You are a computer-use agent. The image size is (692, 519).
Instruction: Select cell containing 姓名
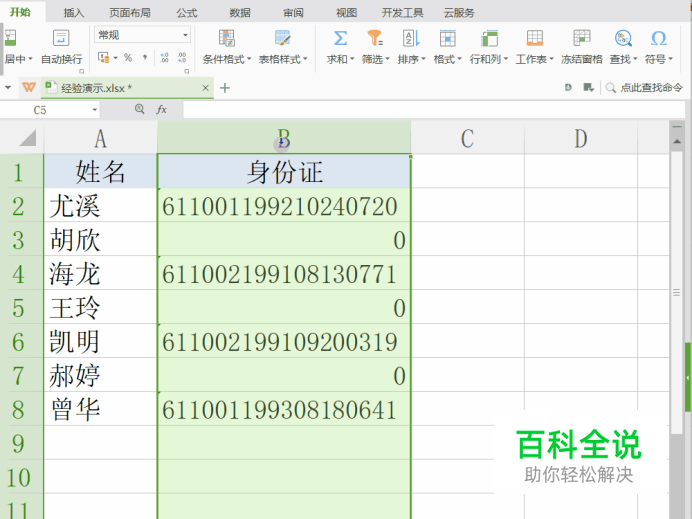[x=101, y=172]
